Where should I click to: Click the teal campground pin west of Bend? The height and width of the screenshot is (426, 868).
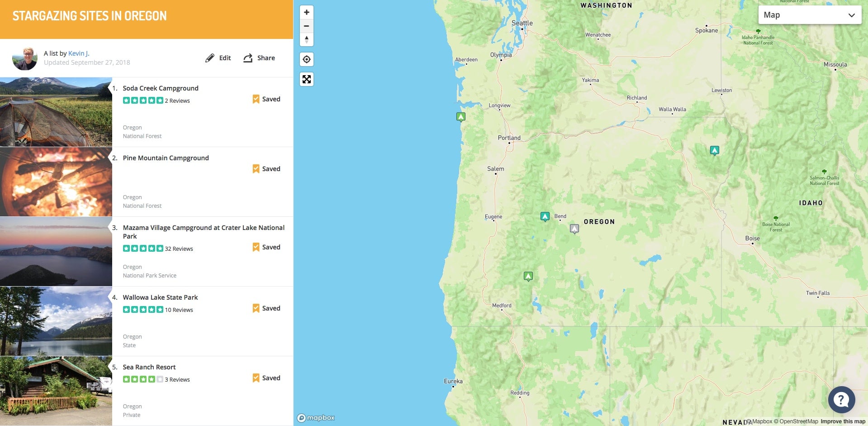[545, 216]
